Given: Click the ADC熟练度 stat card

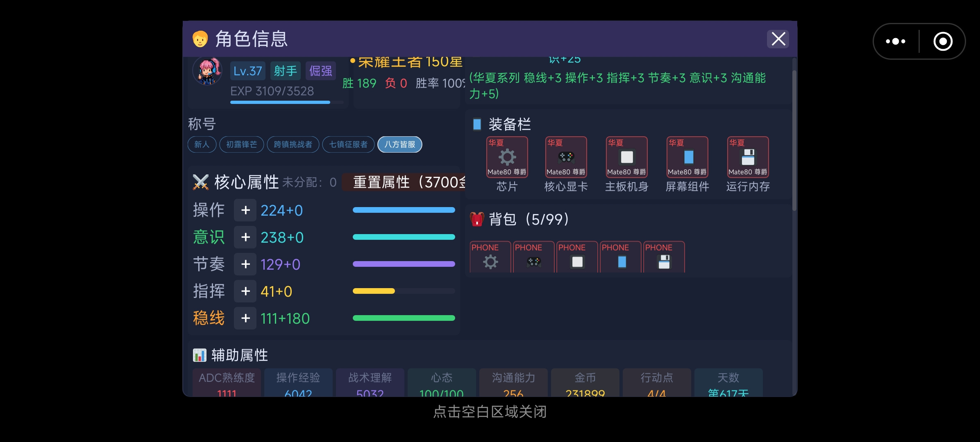Looking at the screenshot, I should point(227,383).
